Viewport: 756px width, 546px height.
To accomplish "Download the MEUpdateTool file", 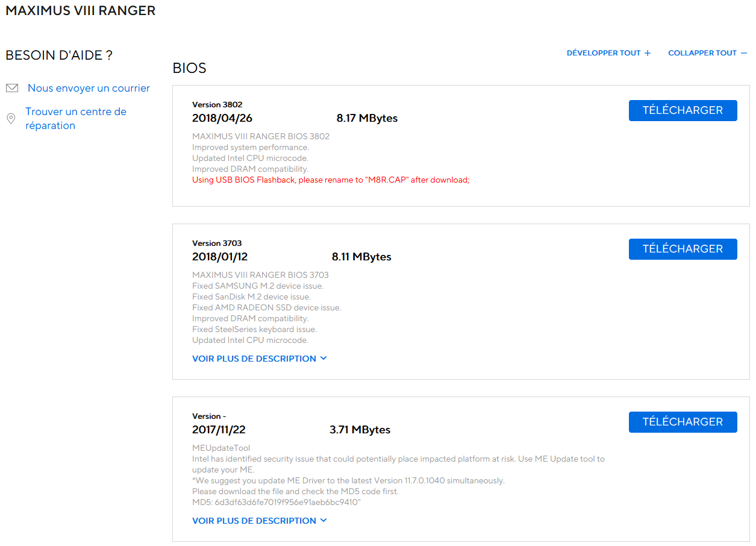I will 683,422.
